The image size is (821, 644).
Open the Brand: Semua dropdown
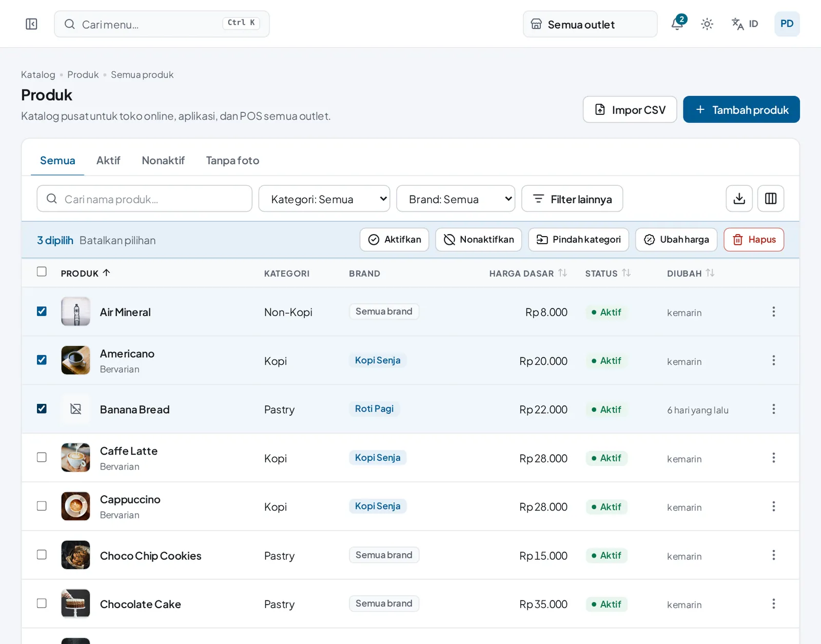(456, 199)
